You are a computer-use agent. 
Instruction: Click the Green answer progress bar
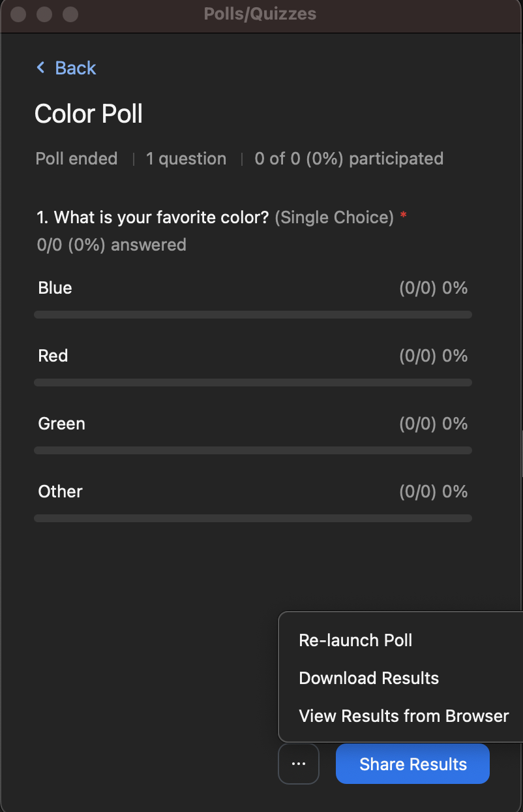(x=253, y=450)
